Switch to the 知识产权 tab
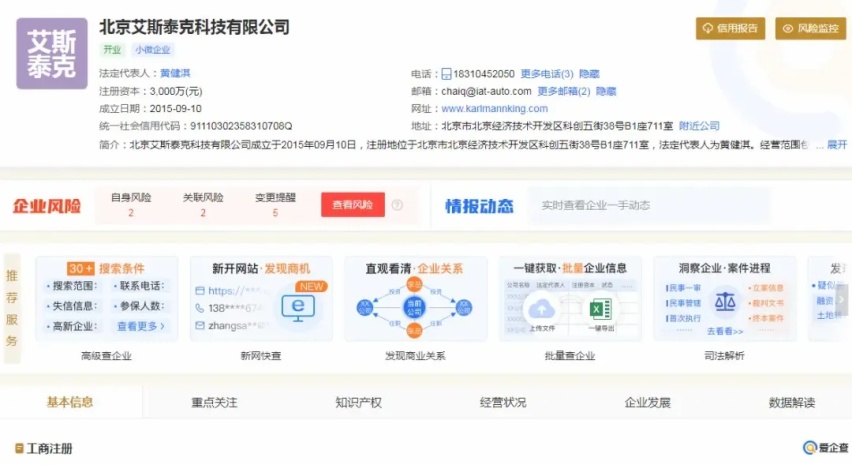Screen dimensions: 852x465 [359, 403]
